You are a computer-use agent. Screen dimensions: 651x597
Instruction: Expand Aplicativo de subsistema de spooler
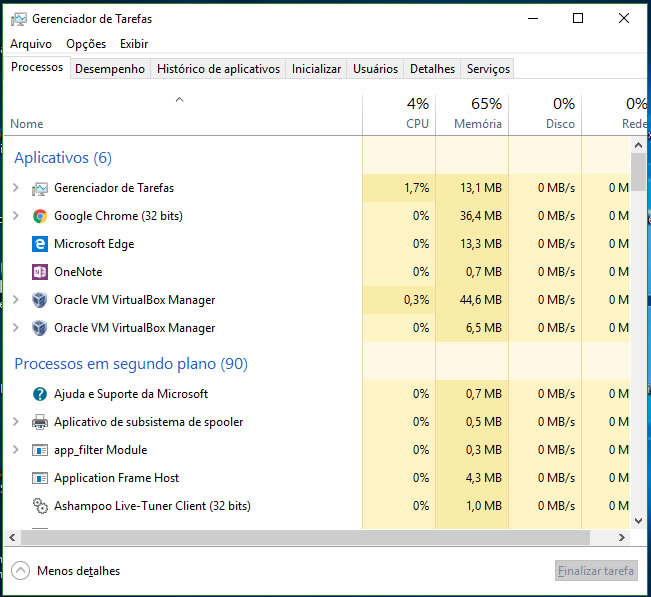tap(16, 422)
